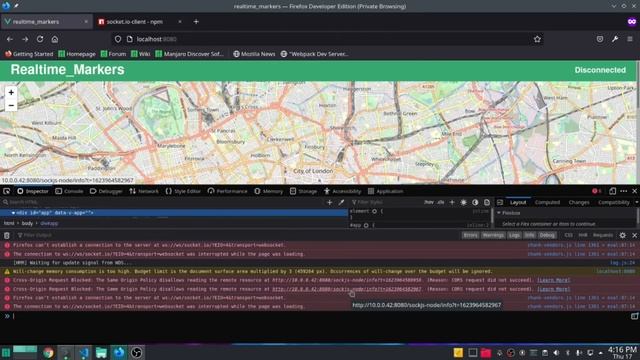Switch to the Network devtools tab
The height and width of the screenshot is (360, 640).
144,191
